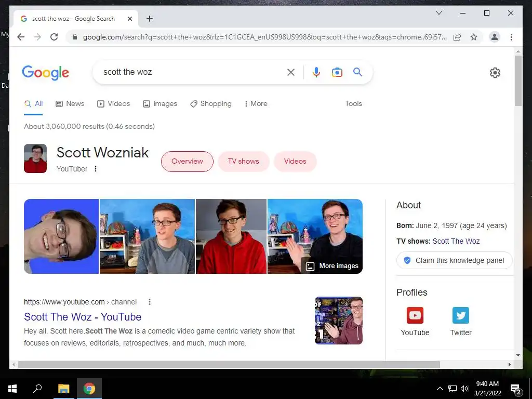The width and height of the screenshot is (532, 399).
Task: Start voice search with the microphone icon
Action: click(316, 72)
